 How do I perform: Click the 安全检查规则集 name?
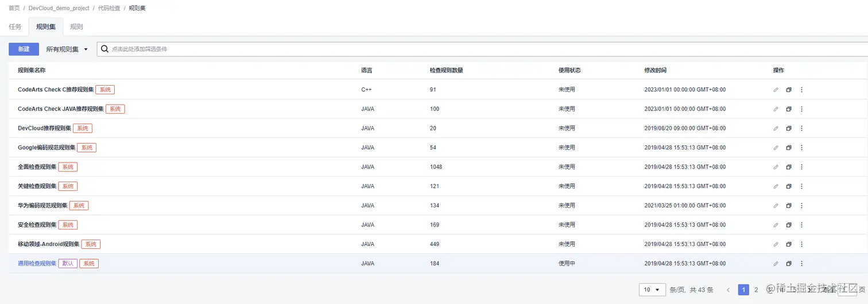(37, 225)
